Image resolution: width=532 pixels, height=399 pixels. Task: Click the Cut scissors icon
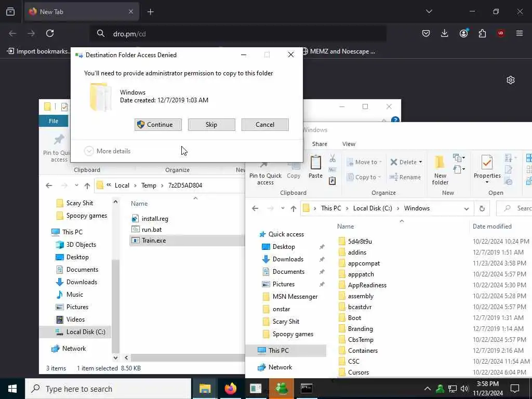[332, 158]
